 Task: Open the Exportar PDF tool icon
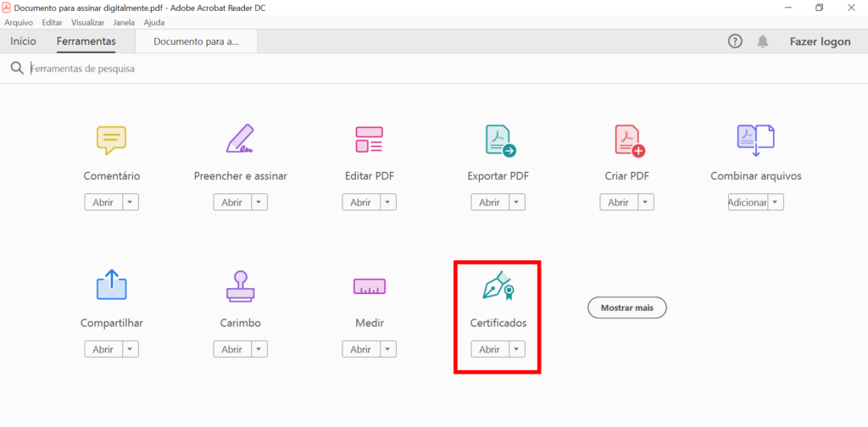tap(498, 140)
